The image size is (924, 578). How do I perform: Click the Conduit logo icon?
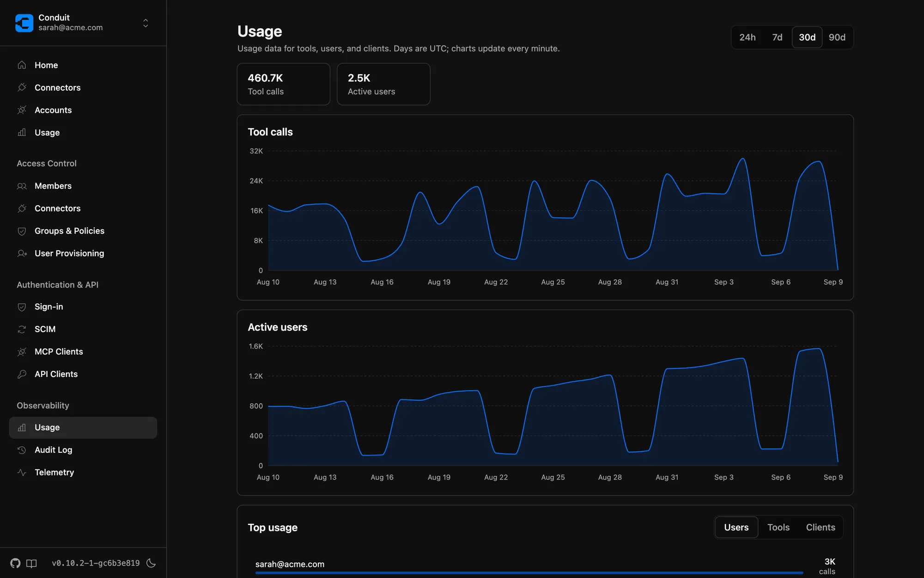click(x=24, y=23)
